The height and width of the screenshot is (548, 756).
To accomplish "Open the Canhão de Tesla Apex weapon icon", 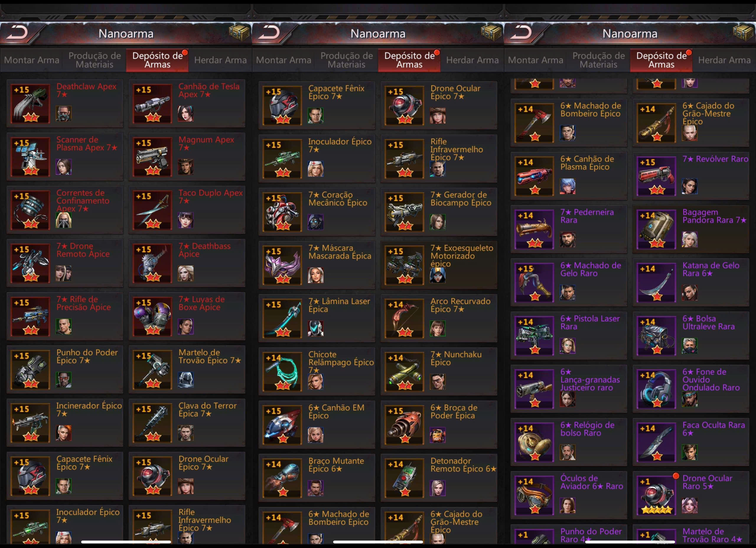I will [152, 104].
